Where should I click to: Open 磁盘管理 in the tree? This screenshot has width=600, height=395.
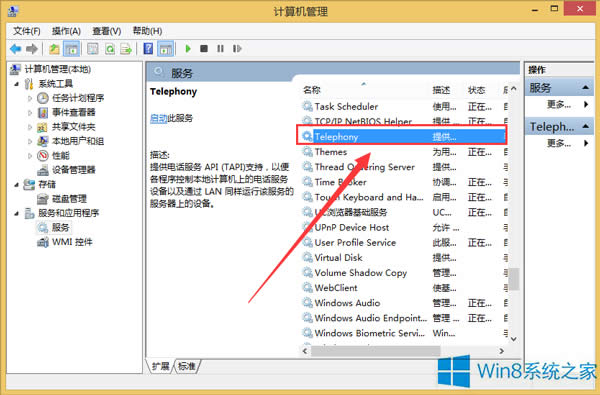tap(69, 199)
